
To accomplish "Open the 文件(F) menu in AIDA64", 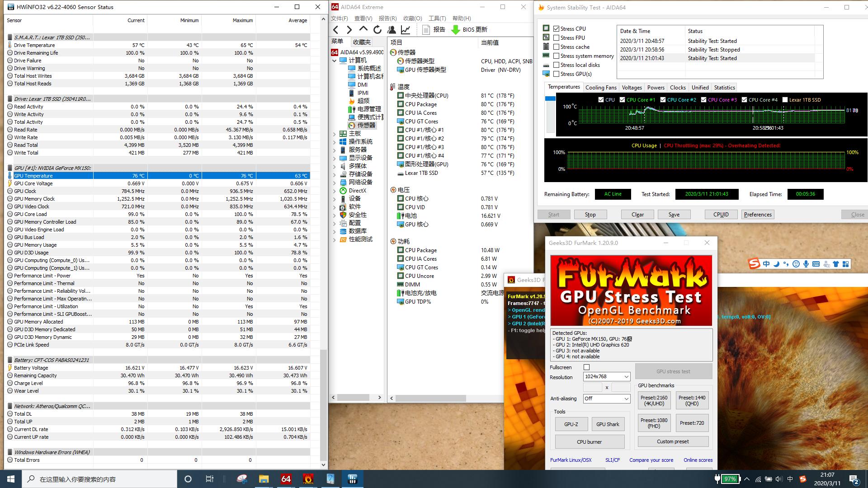I will [x=340, y=19].
